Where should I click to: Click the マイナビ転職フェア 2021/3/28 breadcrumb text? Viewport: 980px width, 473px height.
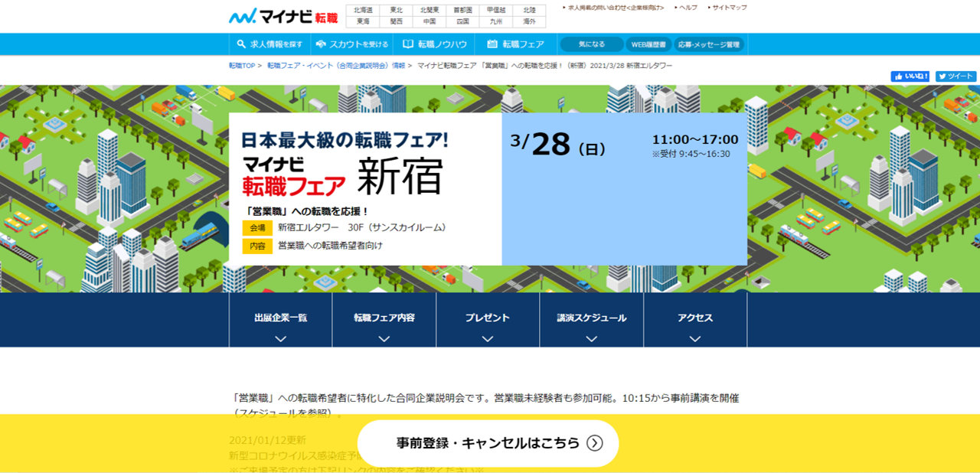pyautogui.click(x=545, y=66)
